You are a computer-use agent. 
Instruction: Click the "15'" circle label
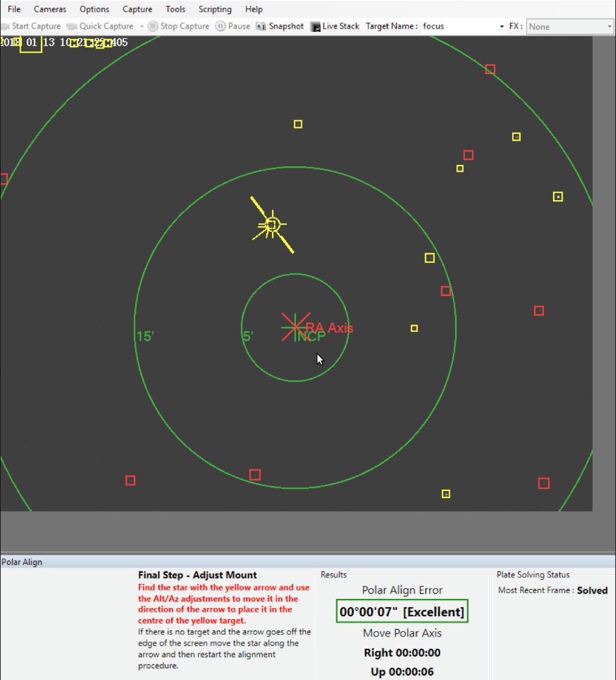(145, 336)
